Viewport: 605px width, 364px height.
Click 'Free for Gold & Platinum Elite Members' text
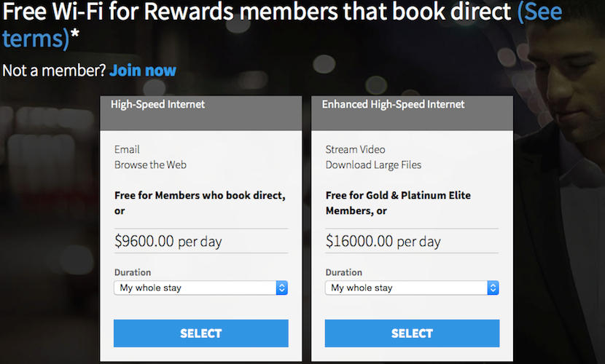(398, 196)
